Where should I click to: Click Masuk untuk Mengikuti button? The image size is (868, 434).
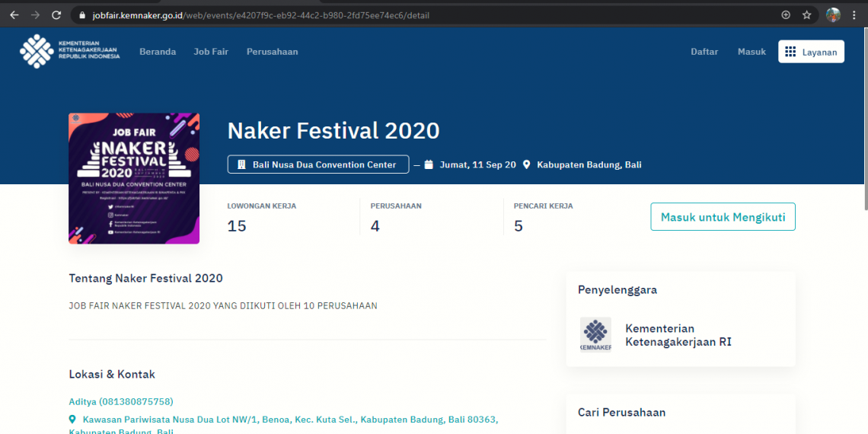tap(723, 216)
